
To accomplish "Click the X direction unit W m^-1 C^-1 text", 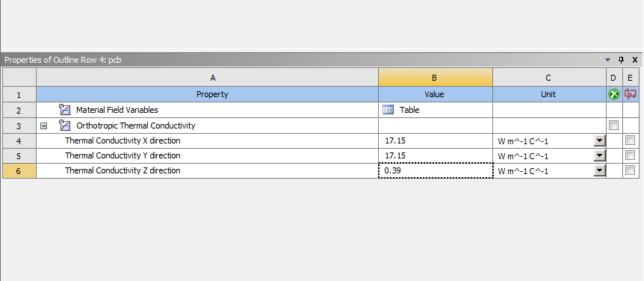I will pos(523,141).
